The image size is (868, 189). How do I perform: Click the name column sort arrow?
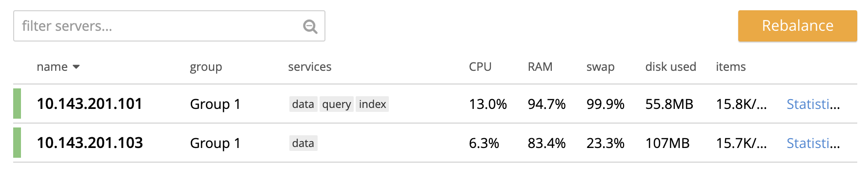pyautogui.click(x=76, y=67)
